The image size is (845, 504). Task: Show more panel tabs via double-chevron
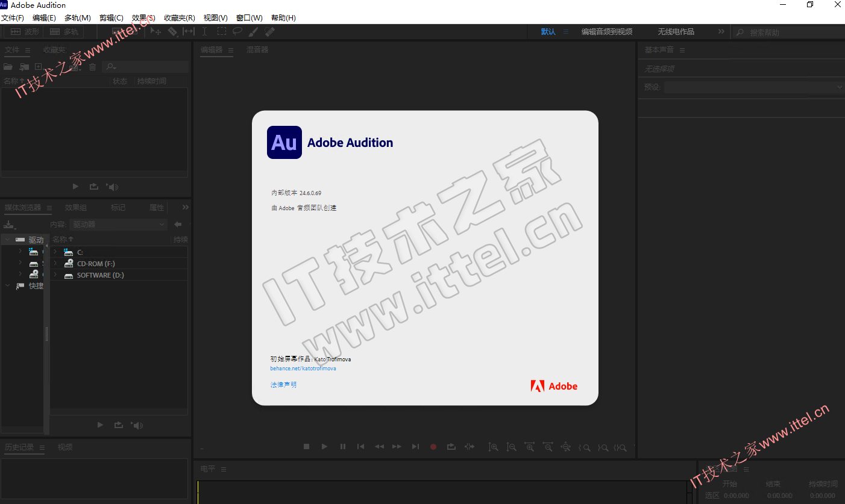click(185, 207)
